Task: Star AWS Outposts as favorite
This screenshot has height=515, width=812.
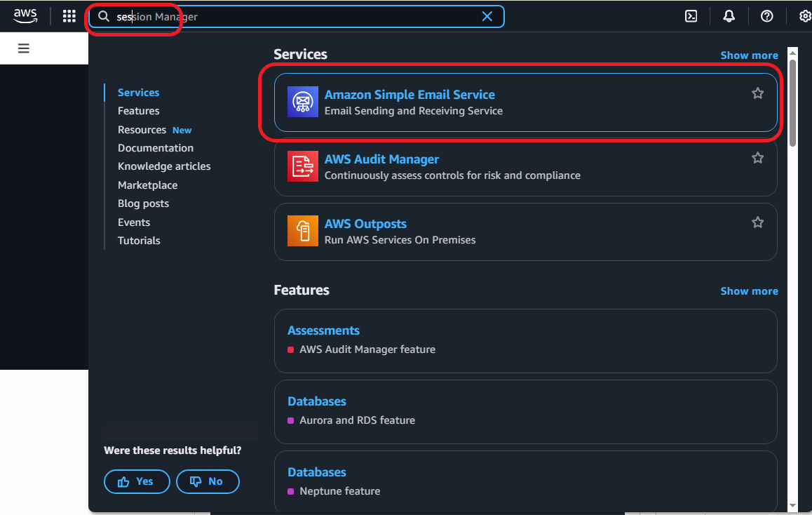Action: (x=757, y=222)
